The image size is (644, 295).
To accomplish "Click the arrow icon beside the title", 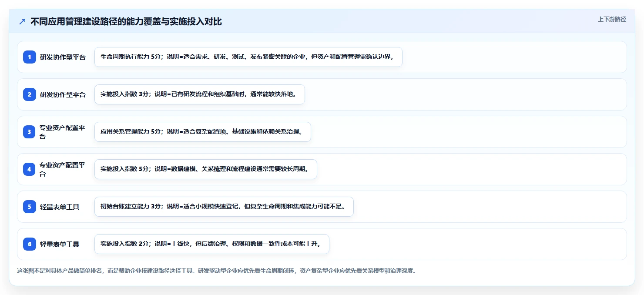I will [22, 22].
